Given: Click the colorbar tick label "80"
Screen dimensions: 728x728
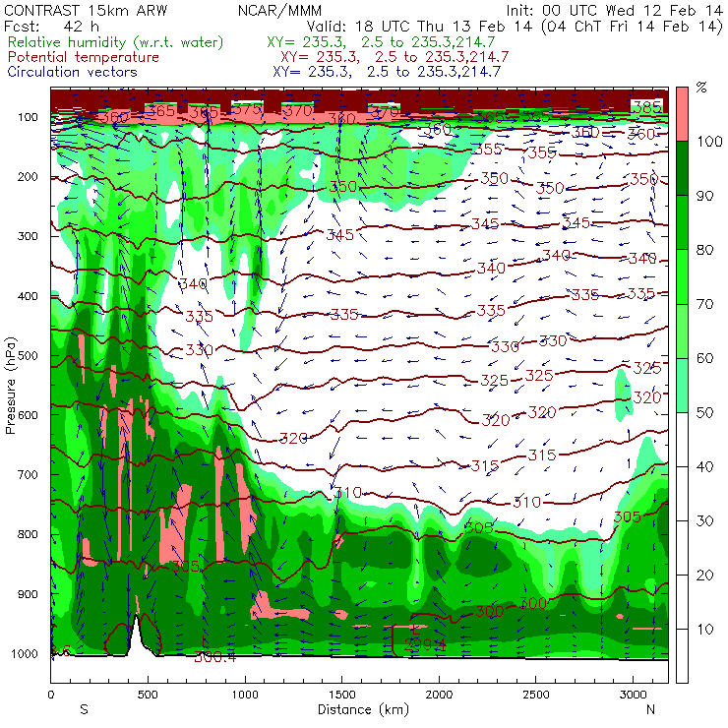Looking at the screenshot, I should click(x=704, y=250).
